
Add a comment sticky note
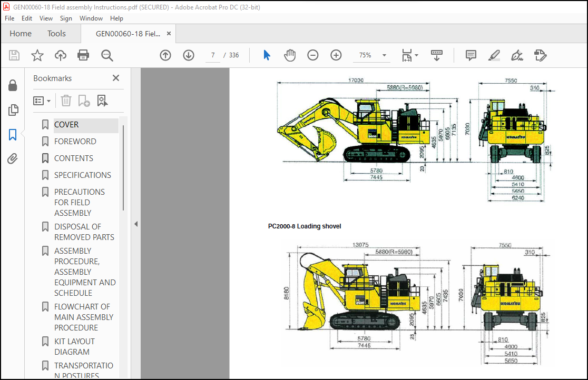click(471, 55)
